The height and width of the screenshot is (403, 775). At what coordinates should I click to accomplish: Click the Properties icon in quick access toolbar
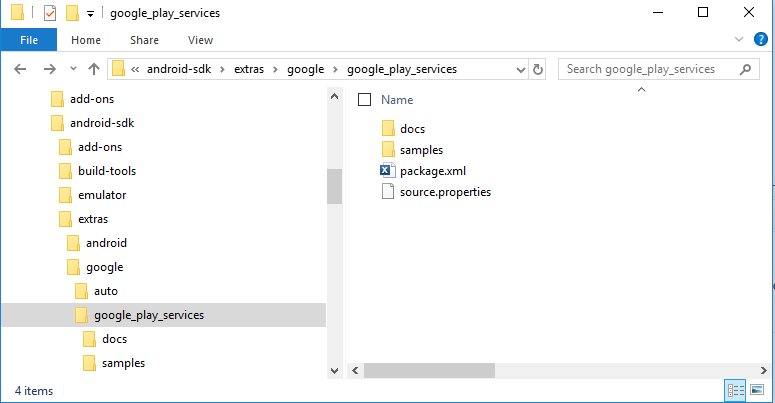point(49,13)
